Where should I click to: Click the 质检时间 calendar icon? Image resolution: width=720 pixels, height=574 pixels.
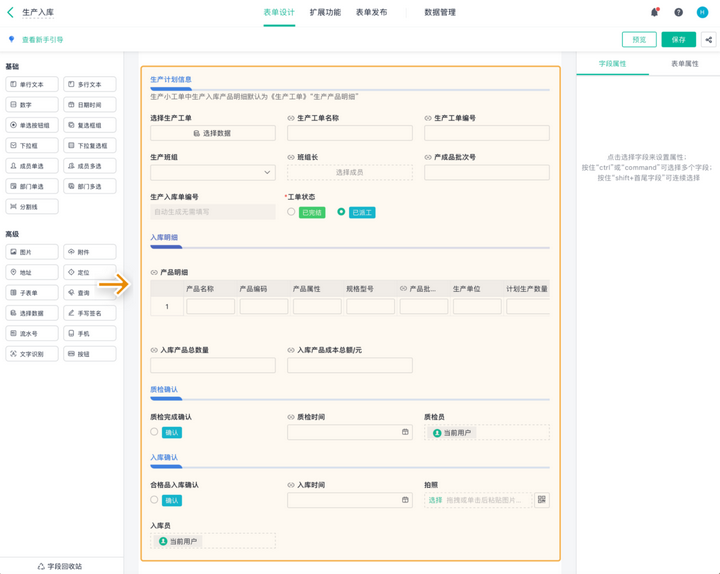405,433
